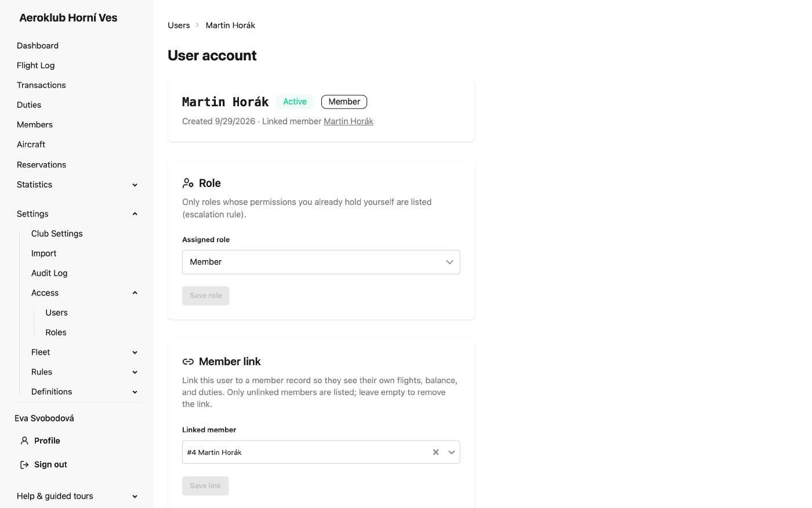The width and height of the screenshot is (812, 508).
Task: Click the Role section user-gear icon
Action: [188, 183]
